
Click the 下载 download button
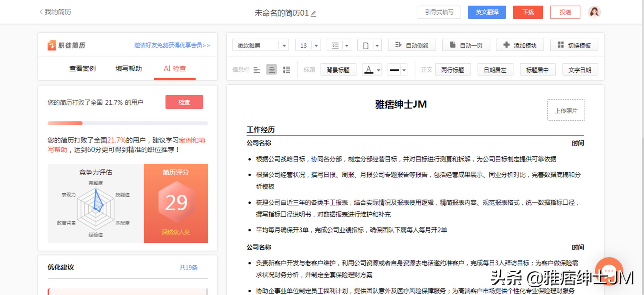(x=528, y=12)
